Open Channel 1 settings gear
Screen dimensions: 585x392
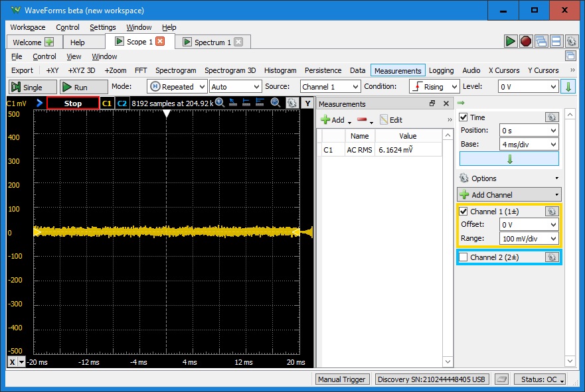[x=551, y=212]
